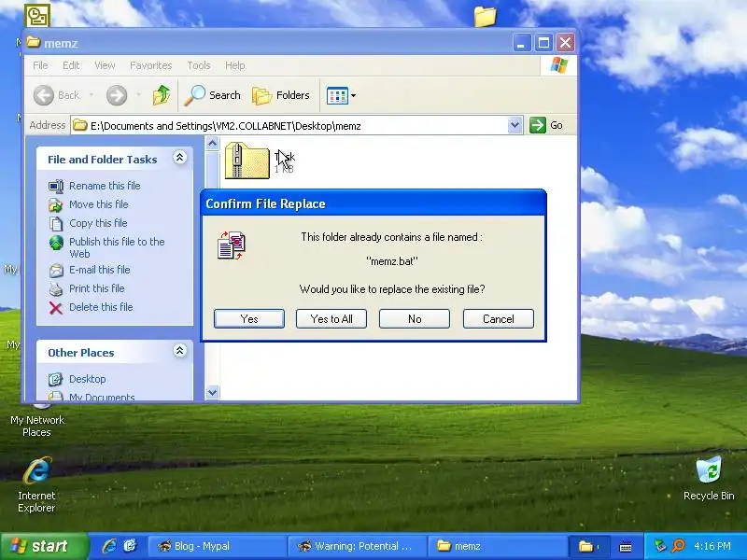Open the Help menu
Image resolution: width=747 pixels, height=560 pixels.
click(x=235, y=65)
